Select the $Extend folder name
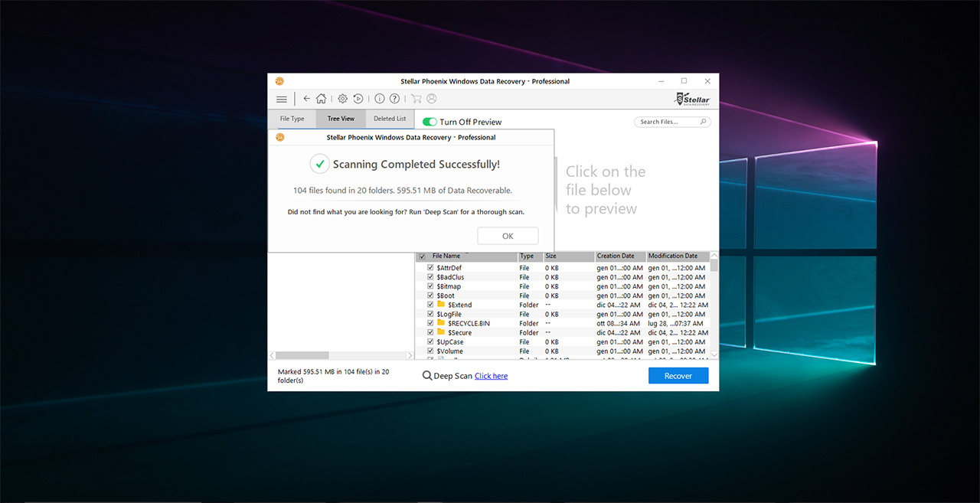 tap(460, 305)
